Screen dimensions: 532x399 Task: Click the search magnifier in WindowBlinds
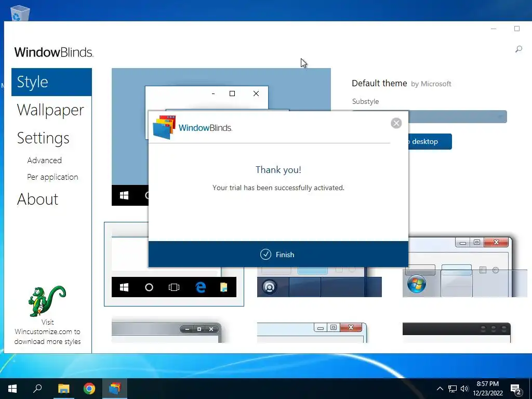click(518, 49)
